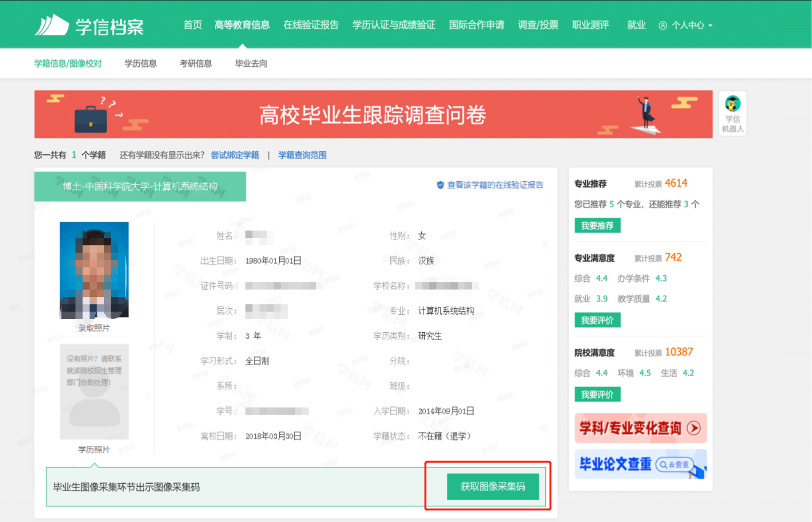Click the briefcase icon in survey banner
The width and height of the screenshot is (812, 522).
[91, 120]
